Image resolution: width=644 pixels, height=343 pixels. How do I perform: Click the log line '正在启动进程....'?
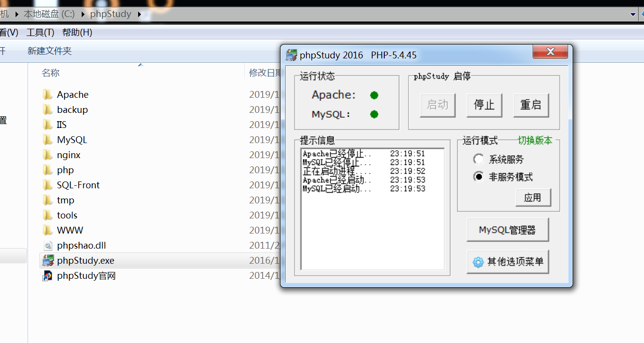(364, 171)
